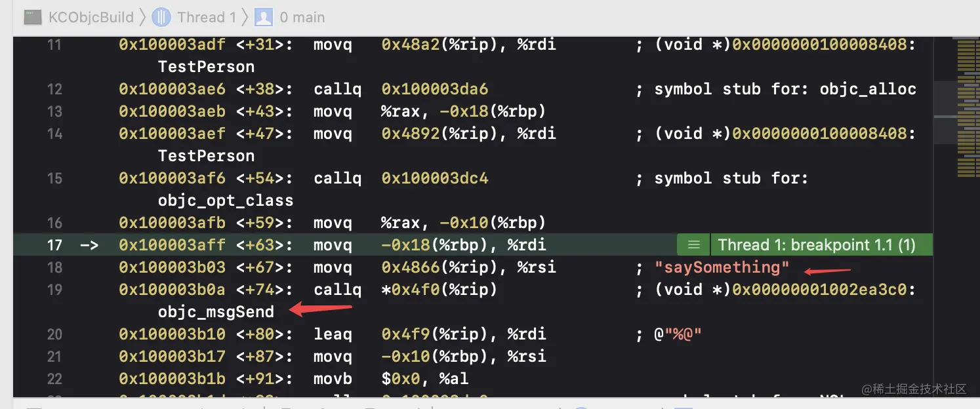
Task: Click address 0x100003af6 on line 15
Action: (172, 178)
